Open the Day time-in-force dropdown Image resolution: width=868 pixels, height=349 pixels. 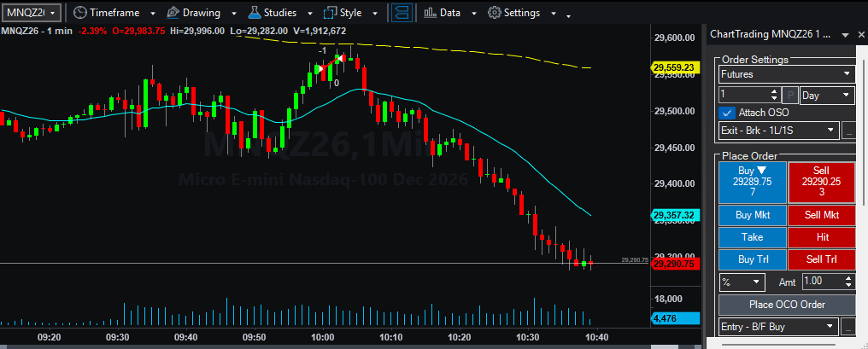pos(828,95)
